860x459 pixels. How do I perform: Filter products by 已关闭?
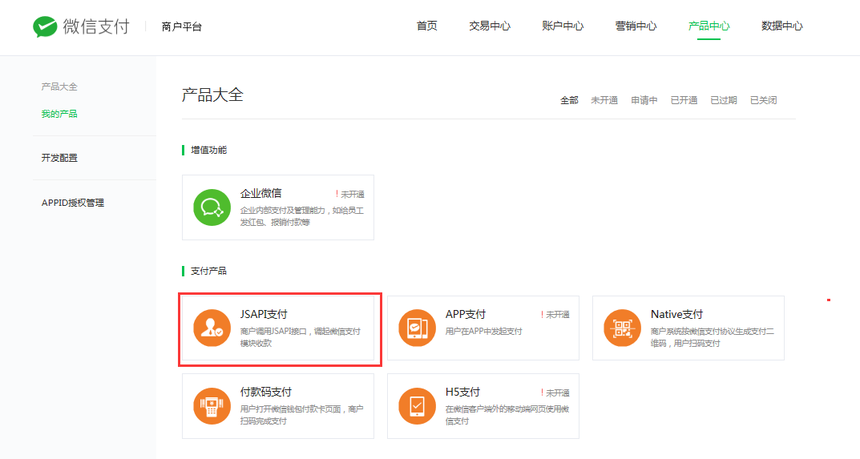(763, 100)
